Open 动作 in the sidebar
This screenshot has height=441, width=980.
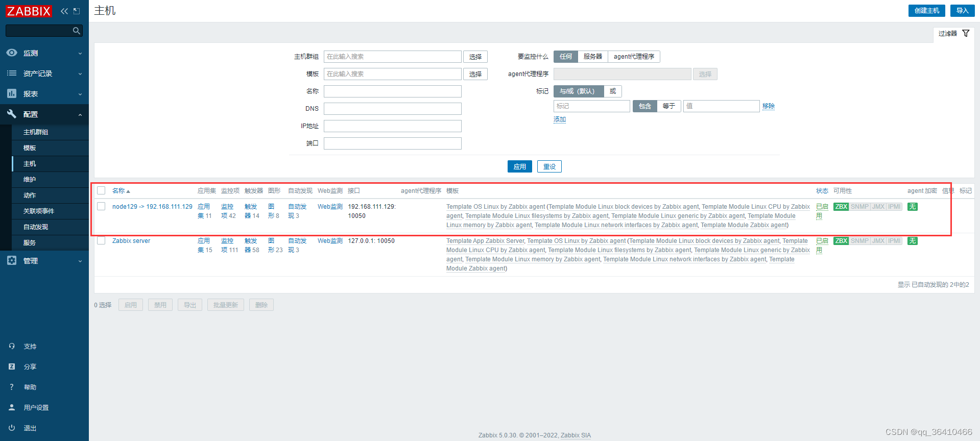[50, 195]
